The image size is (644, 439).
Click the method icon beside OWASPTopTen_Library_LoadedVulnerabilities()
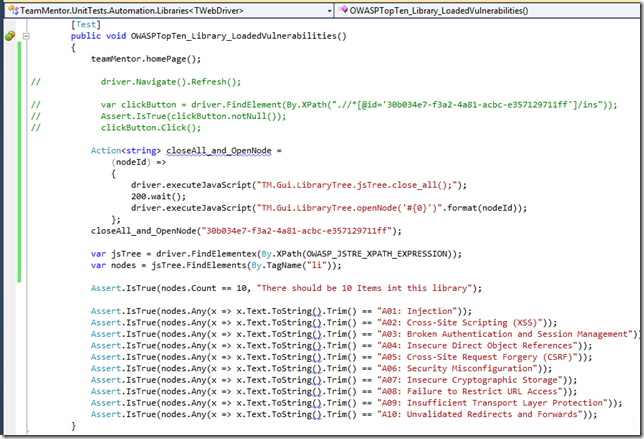pyautogui.click(x=344, y=10)
